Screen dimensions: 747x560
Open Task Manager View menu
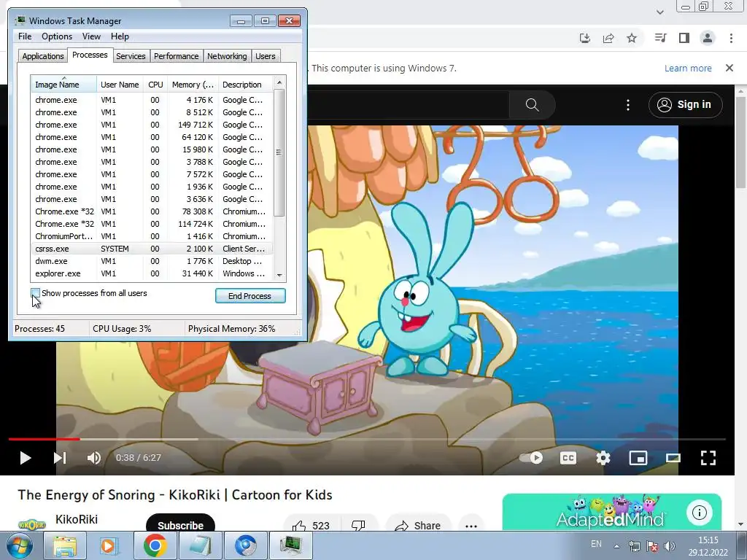tap(91, 36)
